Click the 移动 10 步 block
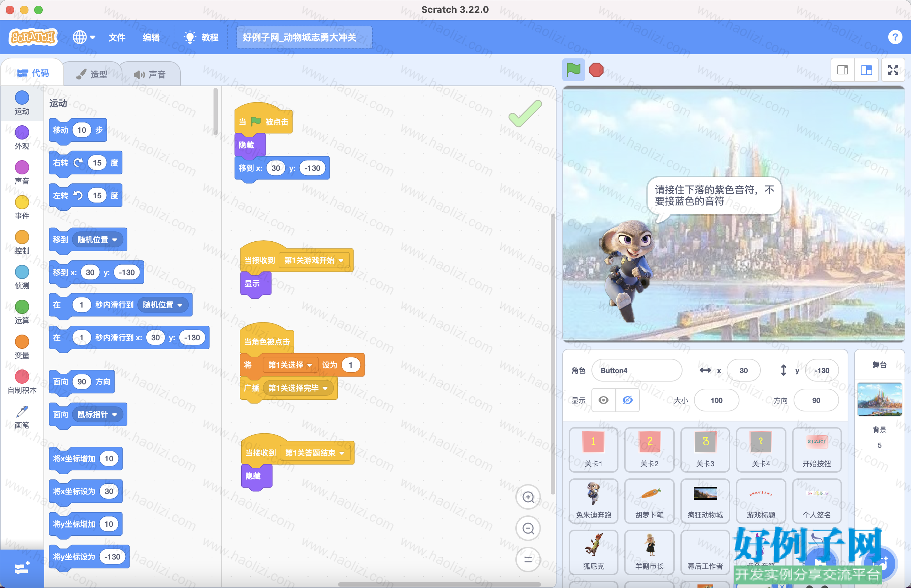This screenshot has width=911, height=588. [78, 131]
